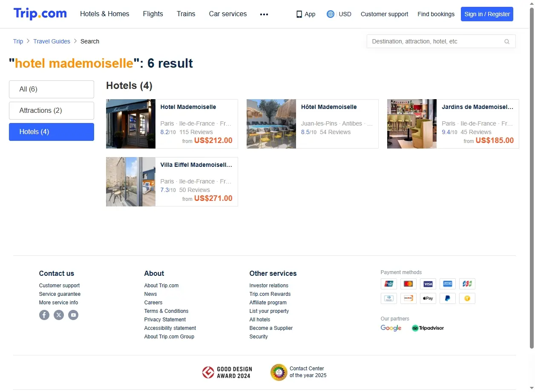The height and width of the screenshot is (392, 535).
Task: Click the US$271.00 price
Action: point(213,198)
